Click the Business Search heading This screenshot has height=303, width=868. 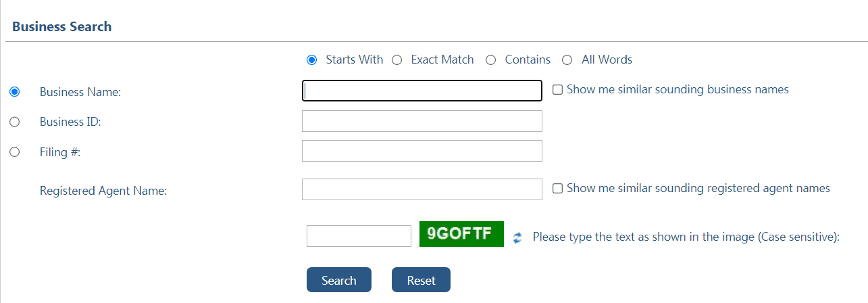(x=62, y=26)
